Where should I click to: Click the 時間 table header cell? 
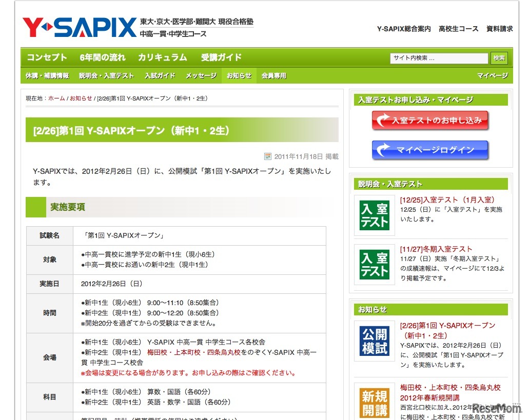pos(50,313)
